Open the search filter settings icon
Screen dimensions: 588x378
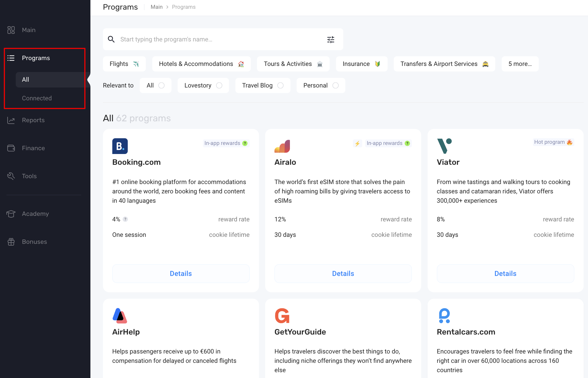331,40
